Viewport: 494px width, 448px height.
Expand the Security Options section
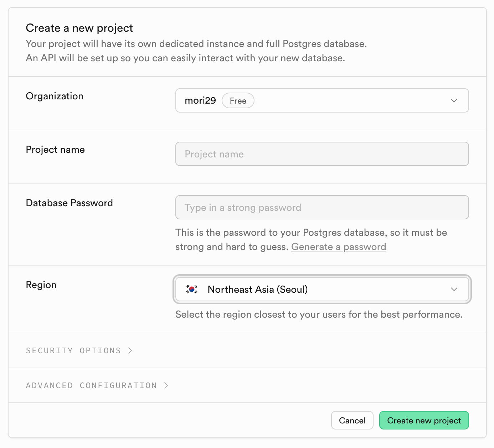coord(73,351)
